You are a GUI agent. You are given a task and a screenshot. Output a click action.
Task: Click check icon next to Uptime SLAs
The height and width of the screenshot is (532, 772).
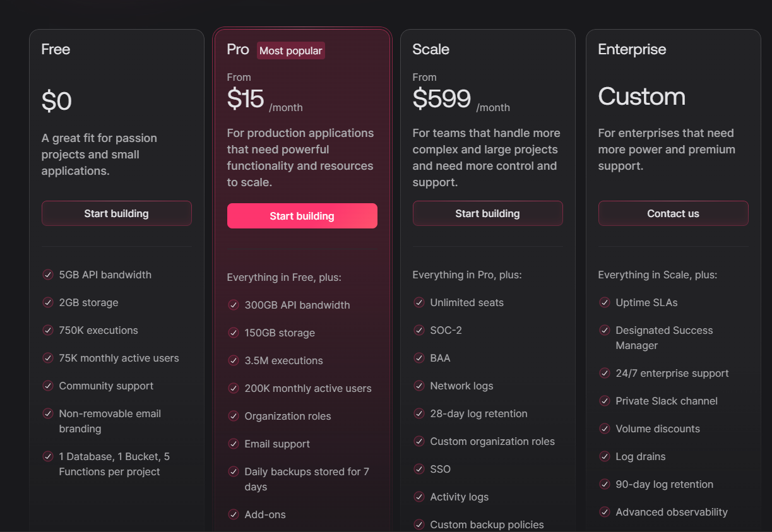pos(604,302)
